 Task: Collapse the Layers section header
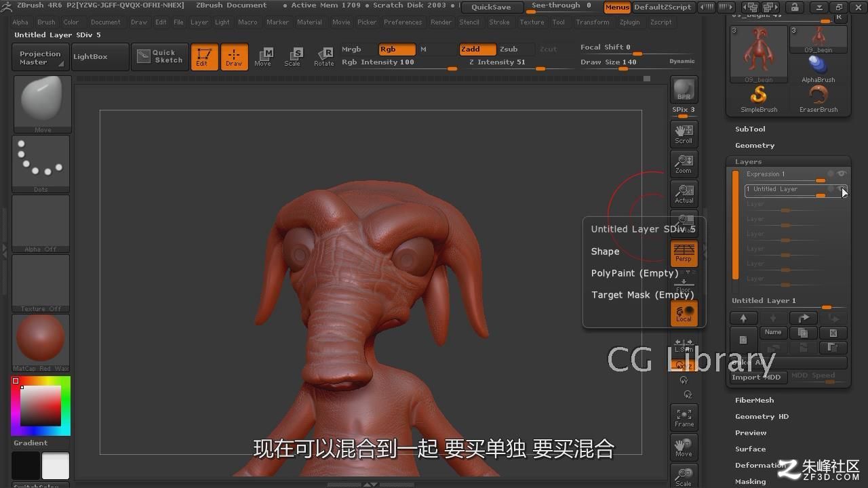pos(749,161)
